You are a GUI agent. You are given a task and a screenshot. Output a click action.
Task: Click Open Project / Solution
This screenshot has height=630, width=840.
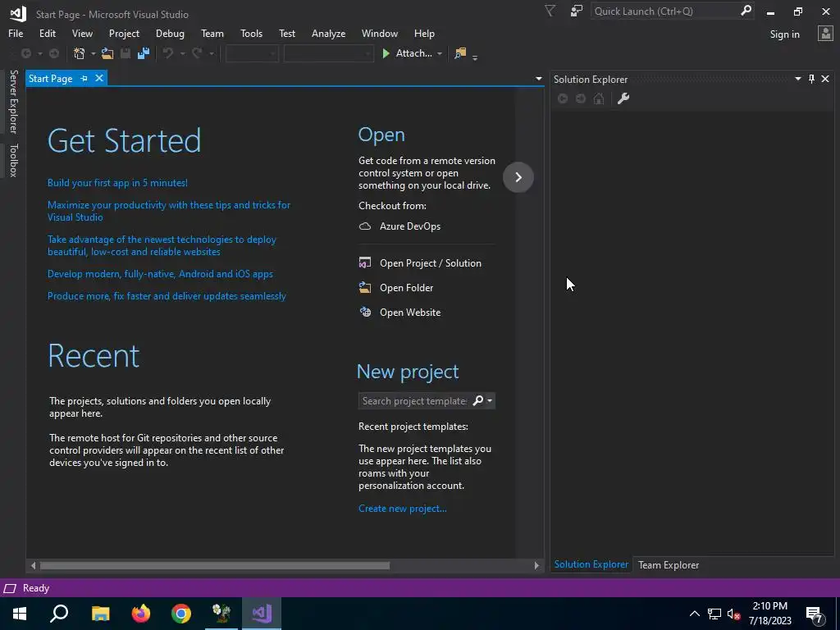430,263
